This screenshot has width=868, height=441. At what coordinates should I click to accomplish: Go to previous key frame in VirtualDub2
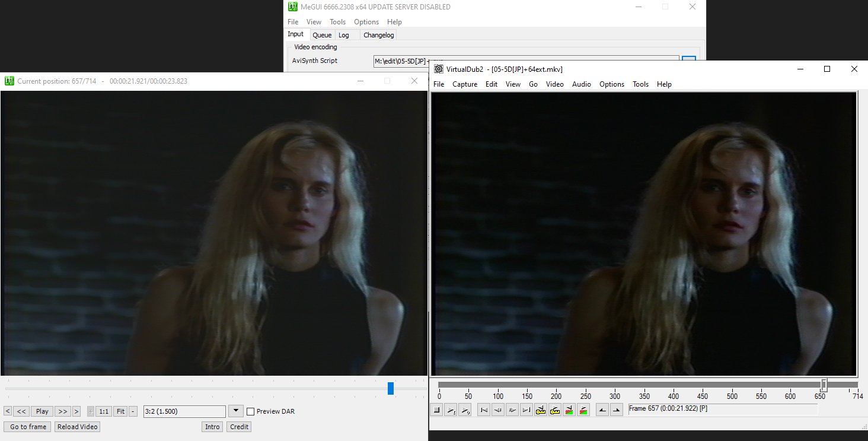click(541, 410)
